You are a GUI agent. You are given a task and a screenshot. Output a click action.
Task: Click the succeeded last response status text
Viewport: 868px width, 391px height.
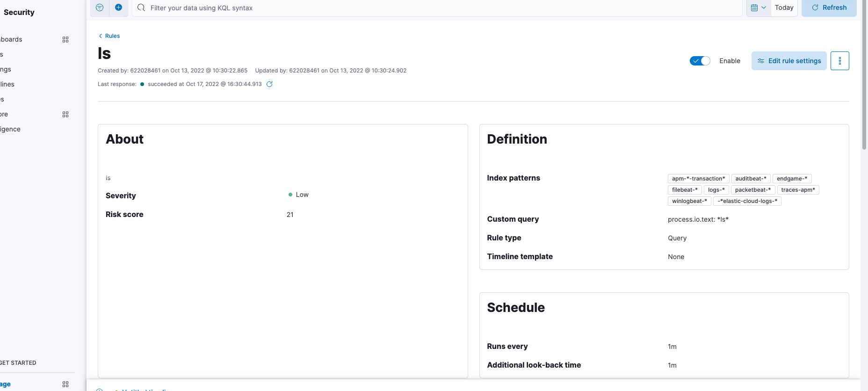tap(204, 84)
